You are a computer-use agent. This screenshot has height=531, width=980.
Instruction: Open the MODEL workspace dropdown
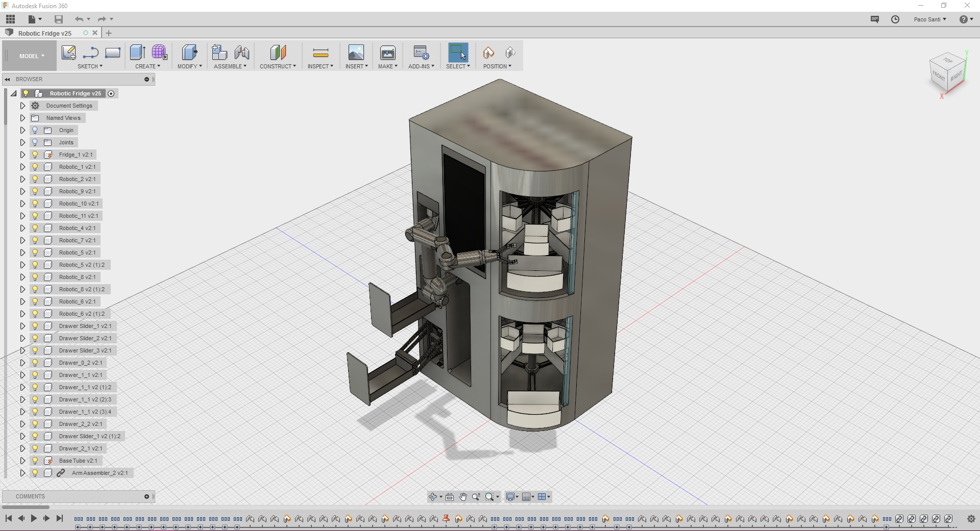point(32,56)
